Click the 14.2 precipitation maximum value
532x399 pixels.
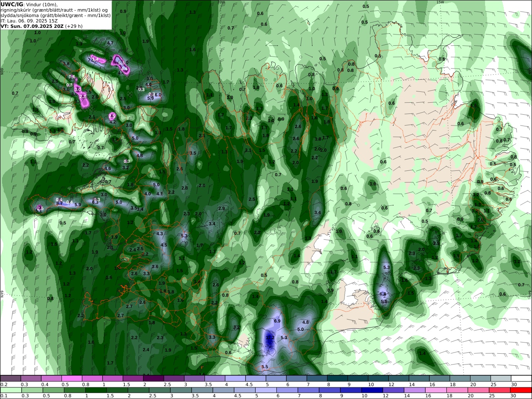(x=270, y=337)
